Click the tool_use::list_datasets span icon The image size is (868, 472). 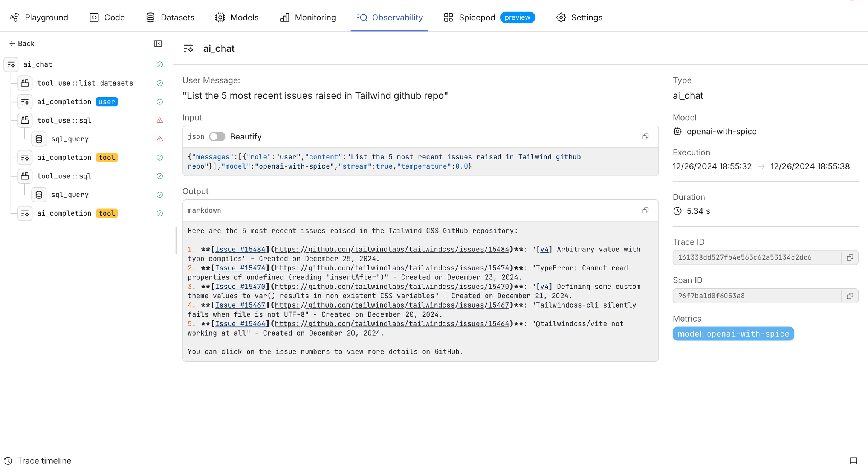(25, 83)
